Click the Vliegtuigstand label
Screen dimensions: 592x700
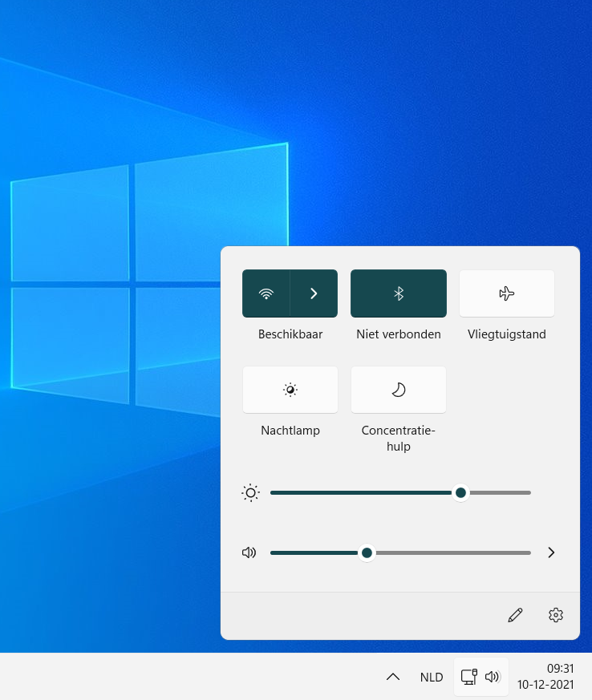tap(507, 334)
